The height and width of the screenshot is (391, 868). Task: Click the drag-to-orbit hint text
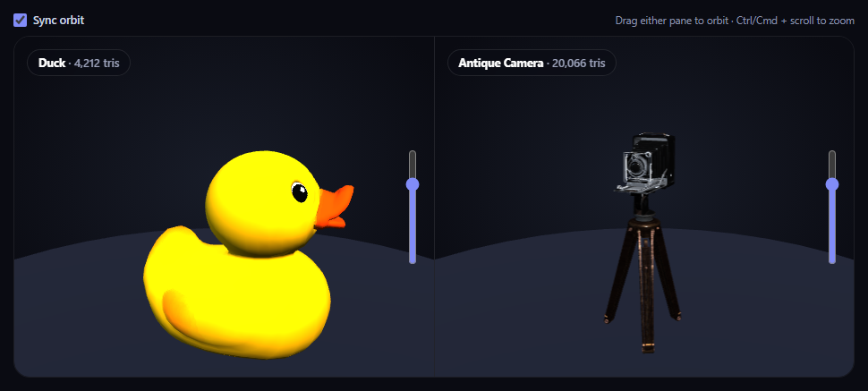click(x=735, y=21)
